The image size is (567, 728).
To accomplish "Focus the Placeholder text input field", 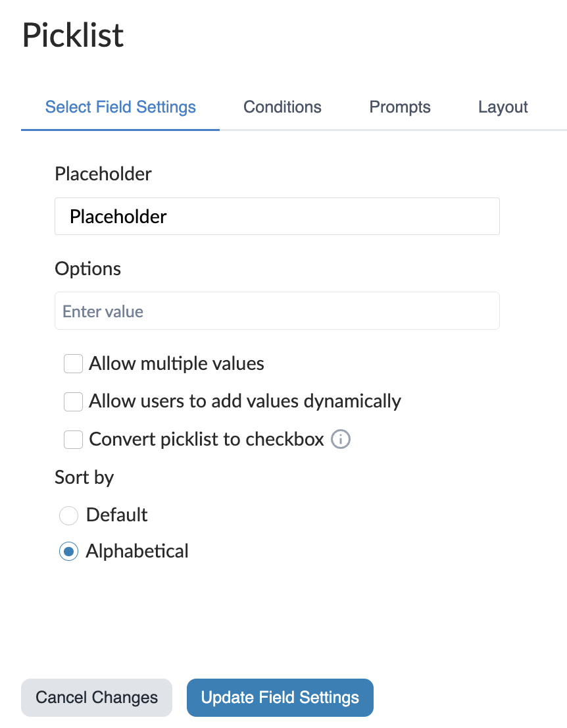I will 277,217.
